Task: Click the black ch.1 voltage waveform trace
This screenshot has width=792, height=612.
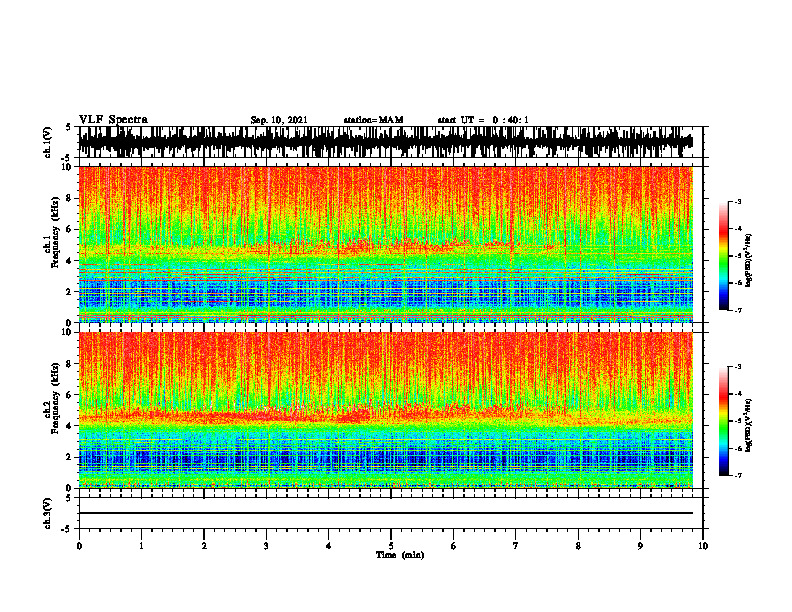Action: tap(385, 142)
